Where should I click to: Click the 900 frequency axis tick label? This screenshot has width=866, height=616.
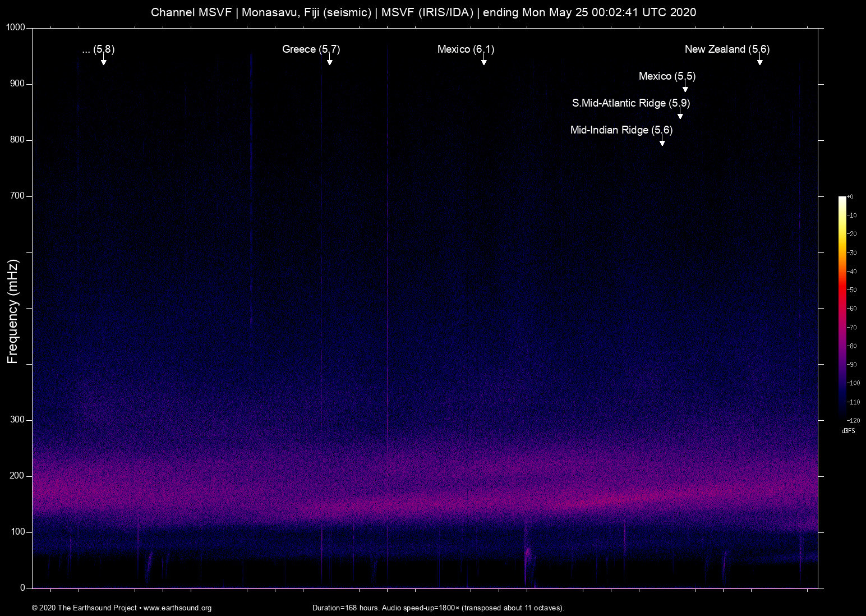coord(17,84)
